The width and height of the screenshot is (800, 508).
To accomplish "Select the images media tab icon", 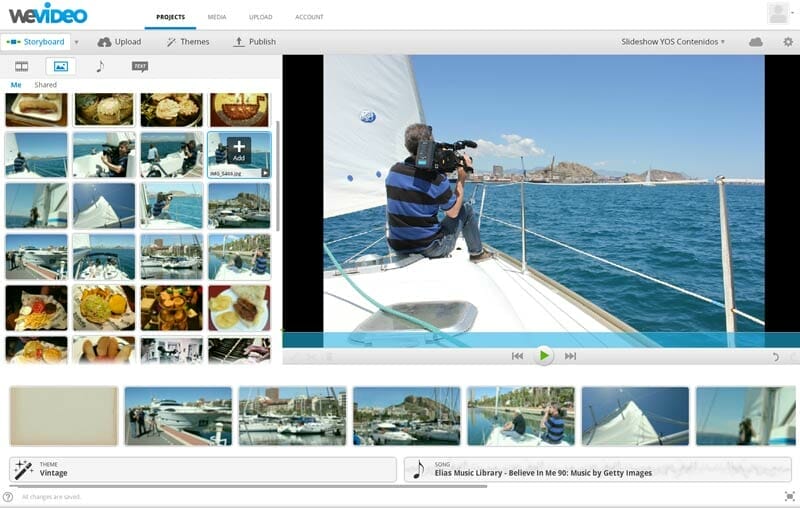I will coord(60,66).
